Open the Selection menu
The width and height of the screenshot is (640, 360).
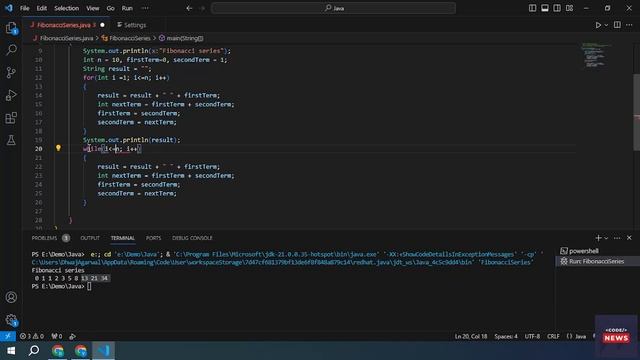click(67, 8)
